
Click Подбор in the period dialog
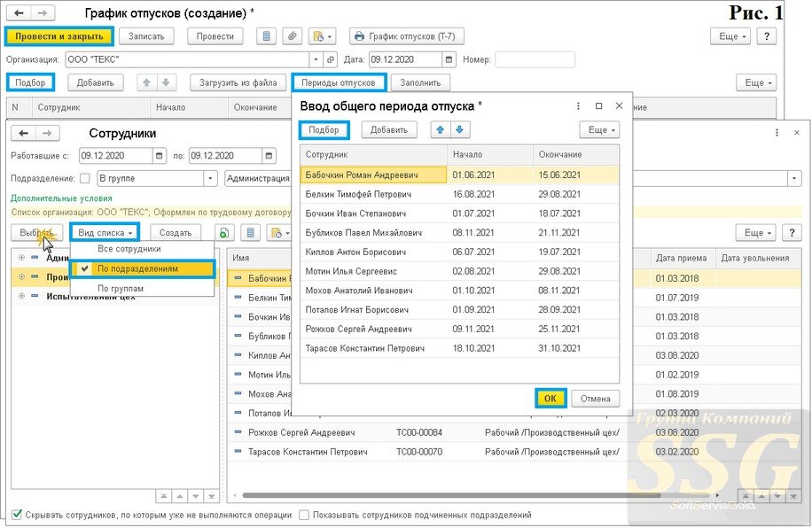pyautogui.click(x=324, y=130)
